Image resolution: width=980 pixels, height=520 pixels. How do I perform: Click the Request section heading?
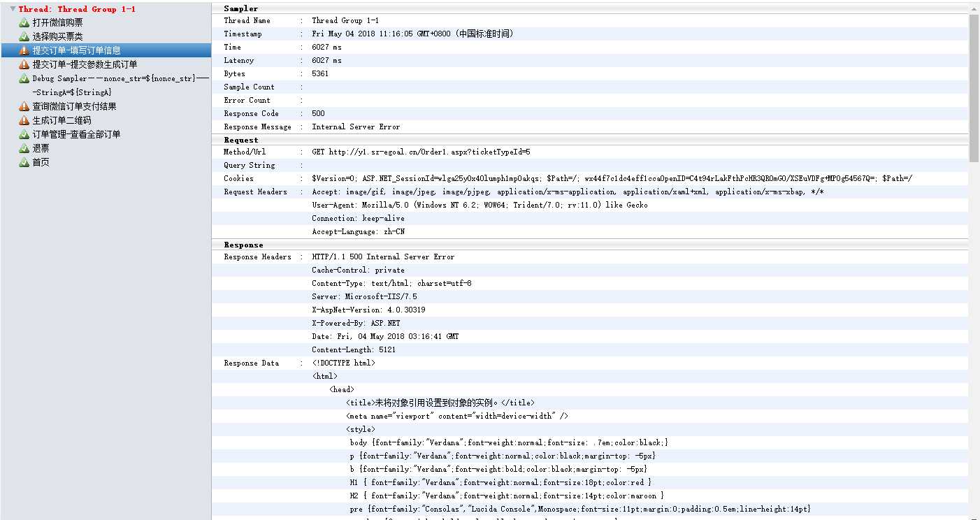[240, 140]
